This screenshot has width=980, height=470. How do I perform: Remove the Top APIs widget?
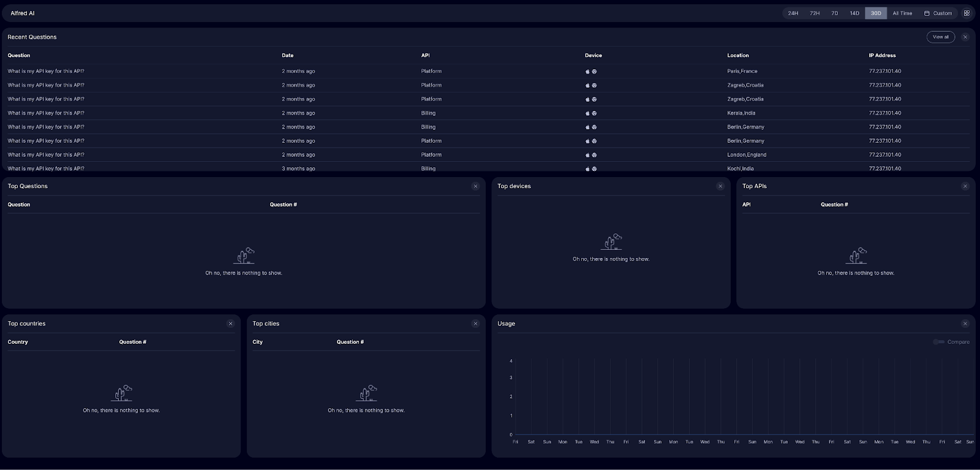pyautogui.click(x=965, y=186)
